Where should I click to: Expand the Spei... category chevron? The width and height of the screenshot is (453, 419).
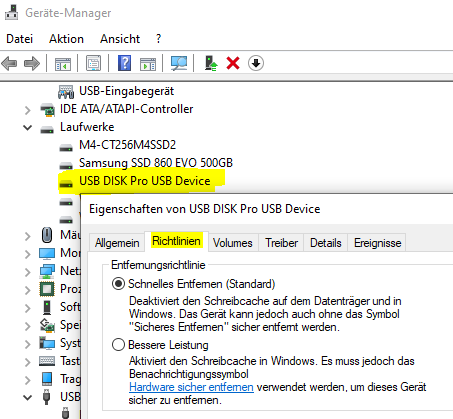point(27,326)
